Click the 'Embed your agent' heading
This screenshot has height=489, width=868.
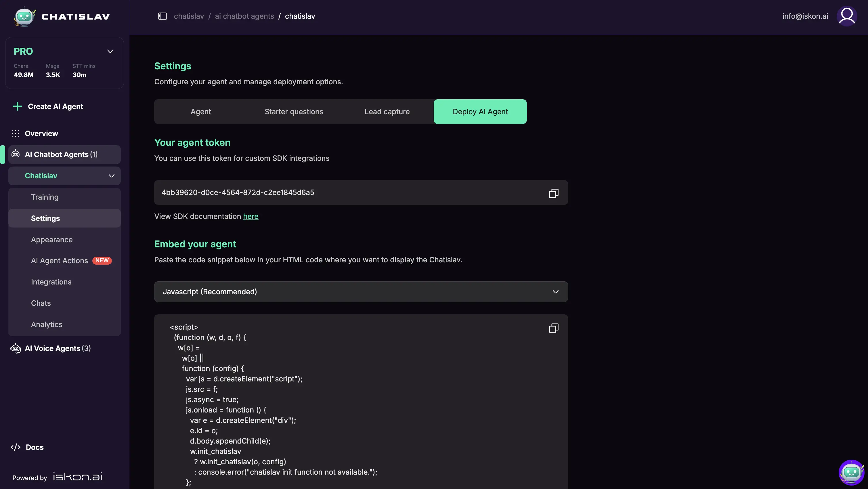pos(195,244)
